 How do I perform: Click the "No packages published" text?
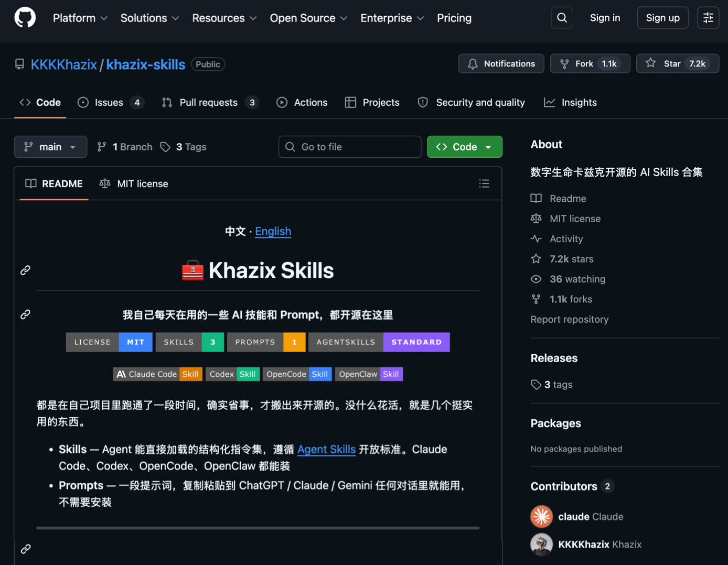pyautogui.click(x=576, y=449)
